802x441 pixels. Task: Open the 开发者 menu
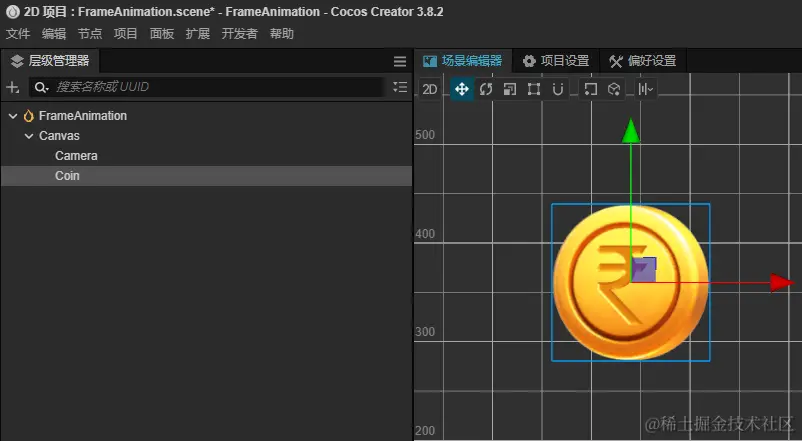[x=239, y=34]
